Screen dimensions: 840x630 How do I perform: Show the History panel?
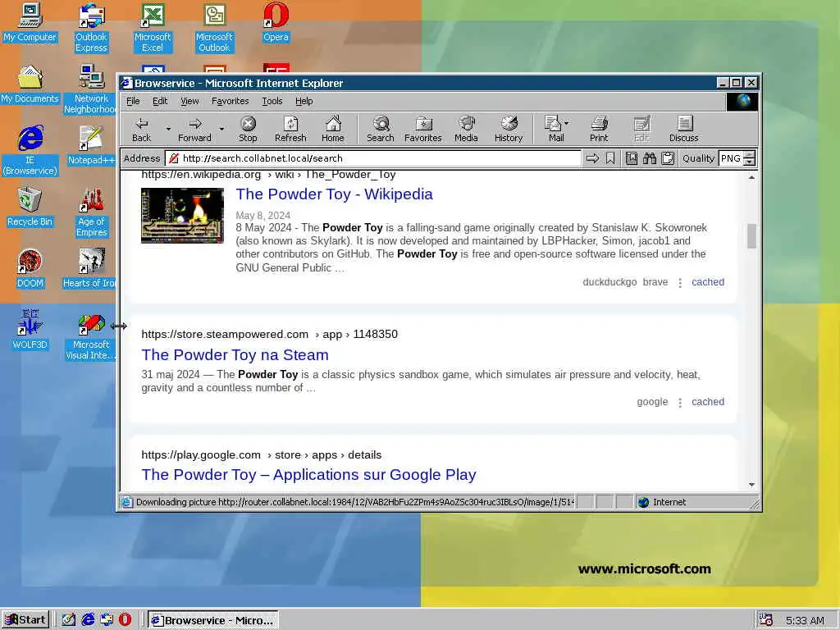[x=509, y=129]
